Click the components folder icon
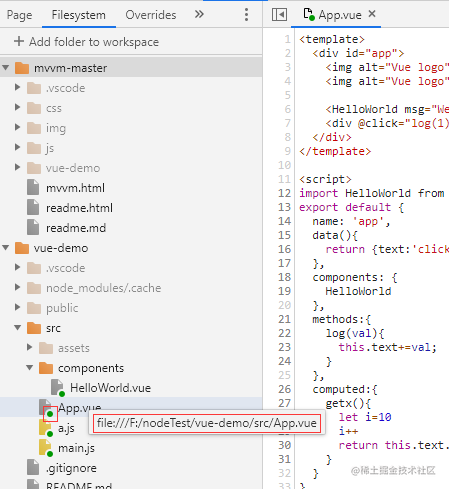Screen dimensions: 449x489 [46, 368]
